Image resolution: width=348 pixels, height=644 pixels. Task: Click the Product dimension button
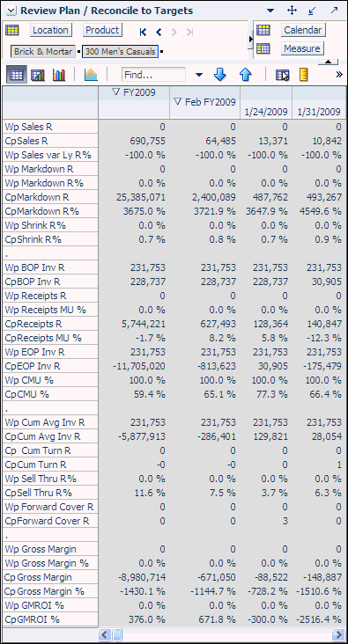tap(102, 30)
